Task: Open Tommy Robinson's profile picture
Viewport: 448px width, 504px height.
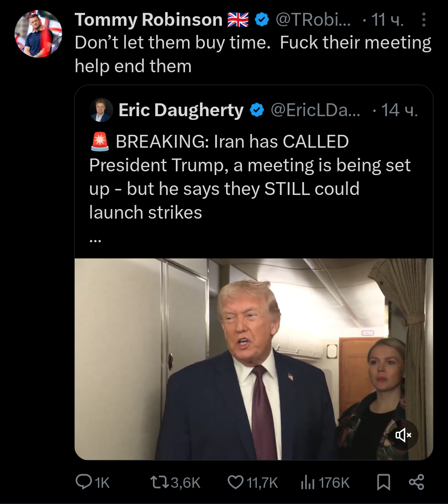Action: click(x=38, y=34)
